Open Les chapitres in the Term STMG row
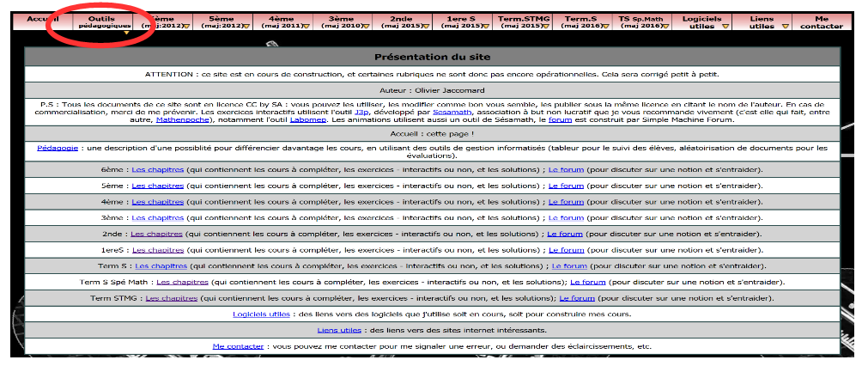Image resolution: width=868 pixels, height=366 pixels. (x=172, y=298)
